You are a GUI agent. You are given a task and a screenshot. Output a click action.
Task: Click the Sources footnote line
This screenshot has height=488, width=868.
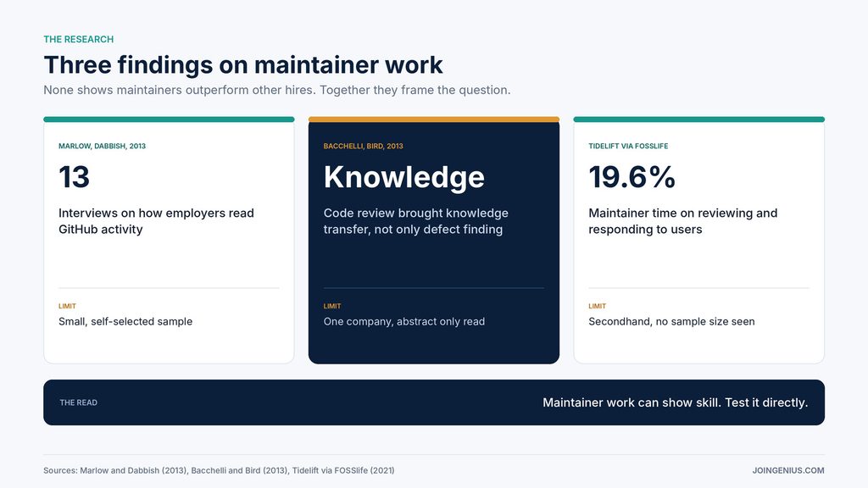[x=220, y=470]
